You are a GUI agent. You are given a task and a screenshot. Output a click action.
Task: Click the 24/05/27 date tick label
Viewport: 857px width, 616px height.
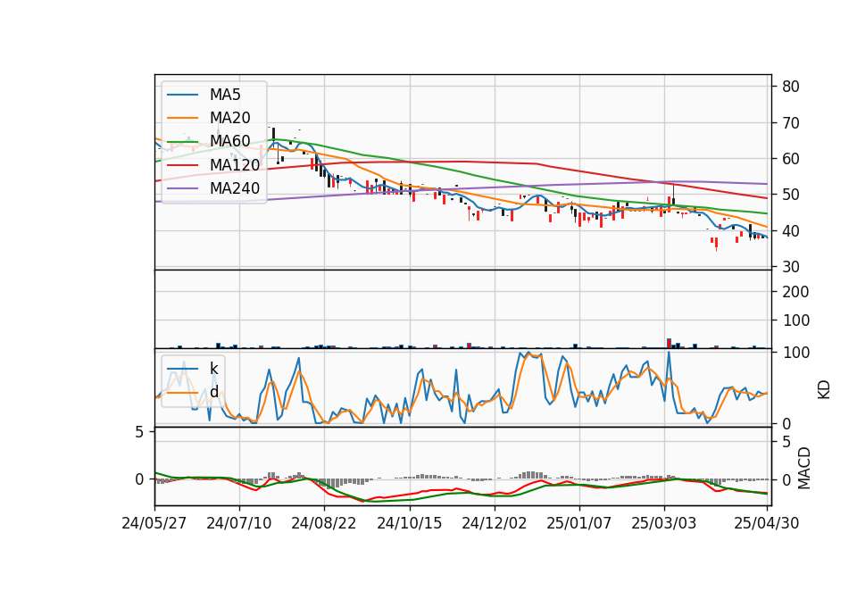pyautogui.click(x=154, y=523)
